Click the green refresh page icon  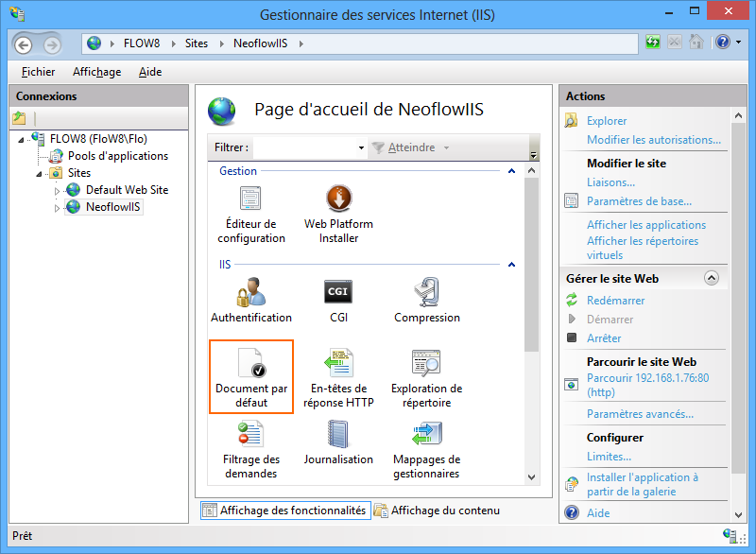(652, 43)
